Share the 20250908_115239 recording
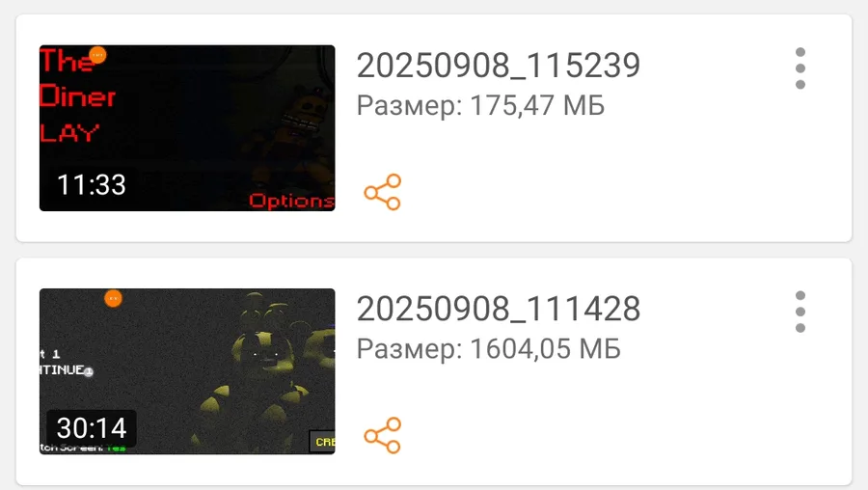 (x=383, y=192)
